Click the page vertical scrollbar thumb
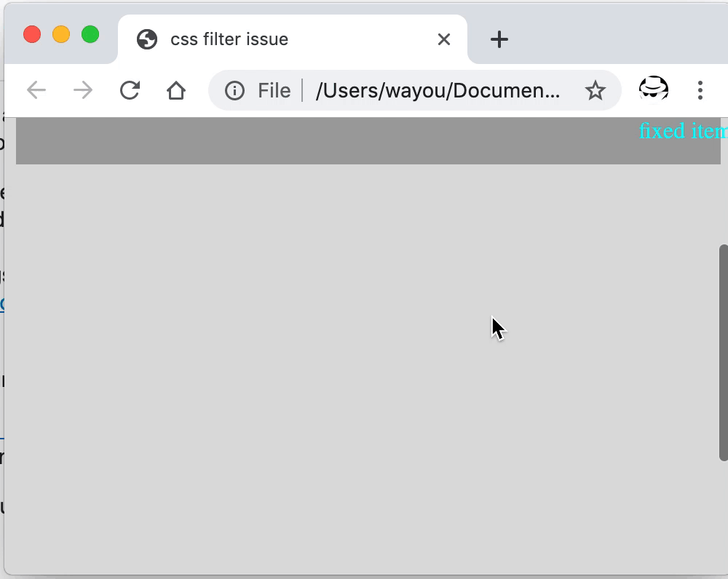The width and height of the screenshot is (728, 579). coord(724,353)
